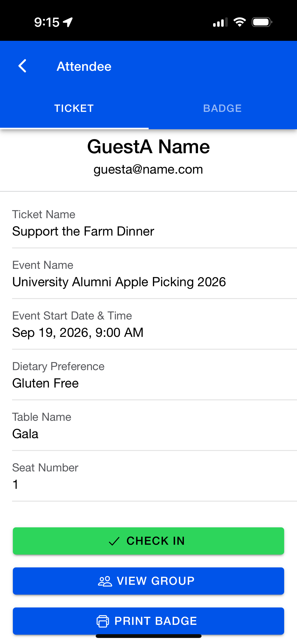Select the Ticket tab
The height and width of the screenshot is (644, 297).
coord(74,108)
